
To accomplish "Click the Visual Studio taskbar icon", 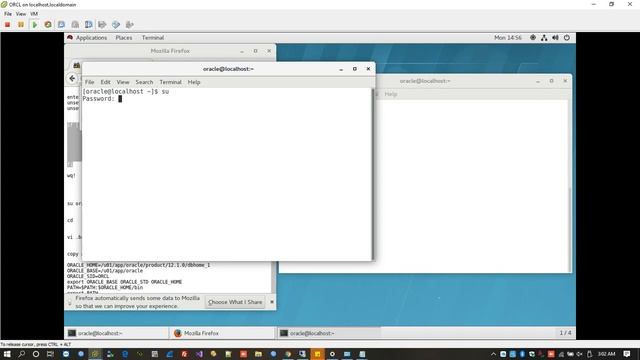I will coord(199,354).
